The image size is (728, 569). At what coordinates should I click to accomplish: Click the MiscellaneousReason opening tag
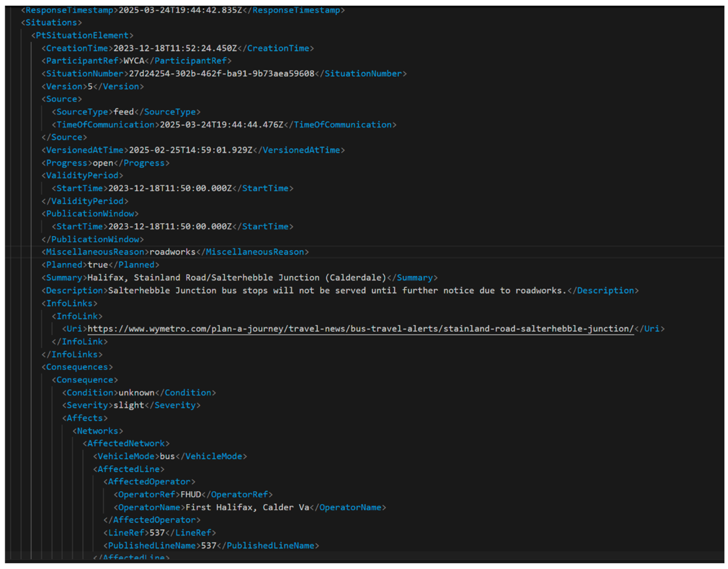coord(95,252)
